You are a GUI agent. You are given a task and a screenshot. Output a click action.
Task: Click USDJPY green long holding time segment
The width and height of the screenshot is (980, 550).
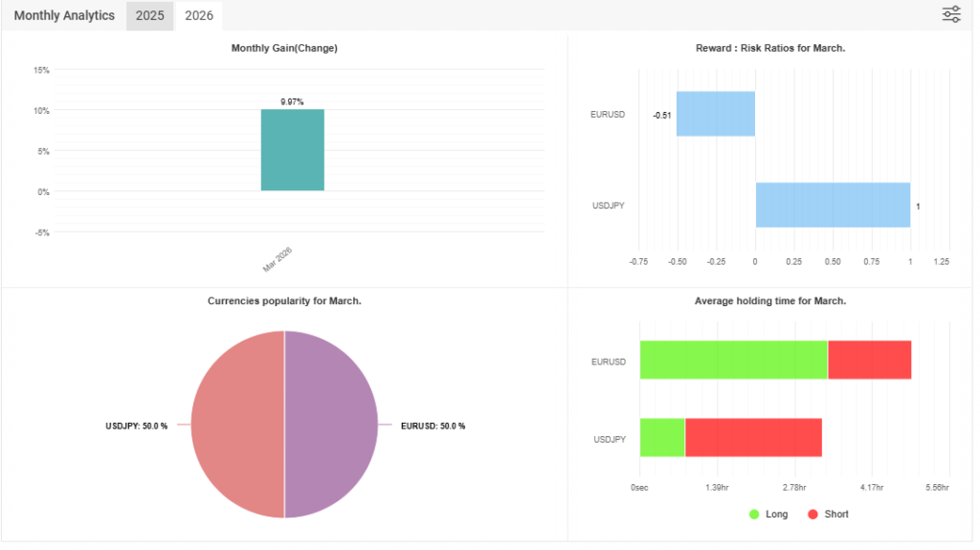(662, 437)
